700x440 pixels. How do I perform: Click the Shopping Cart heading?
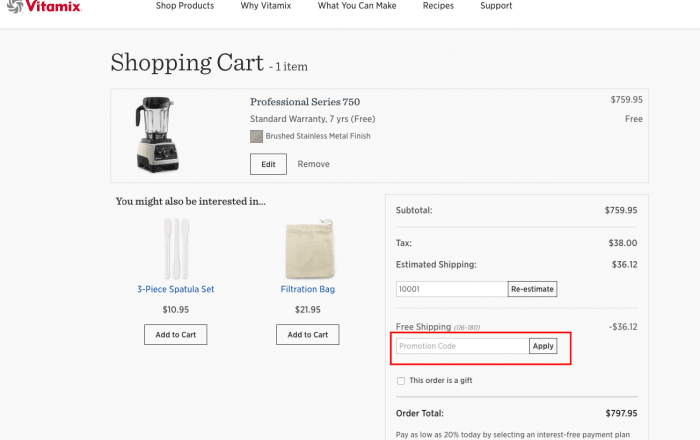[187, 62]
